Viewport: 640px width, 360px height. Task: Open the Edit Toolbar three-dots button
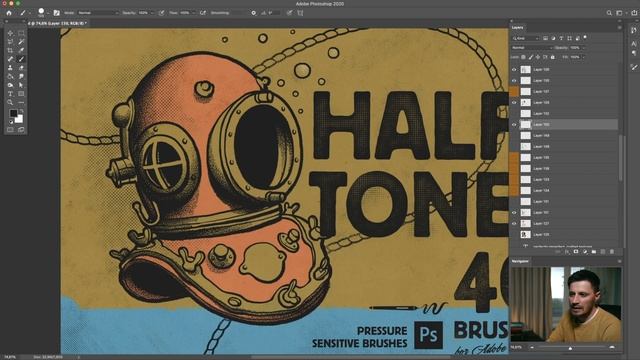tap(21, 102)
